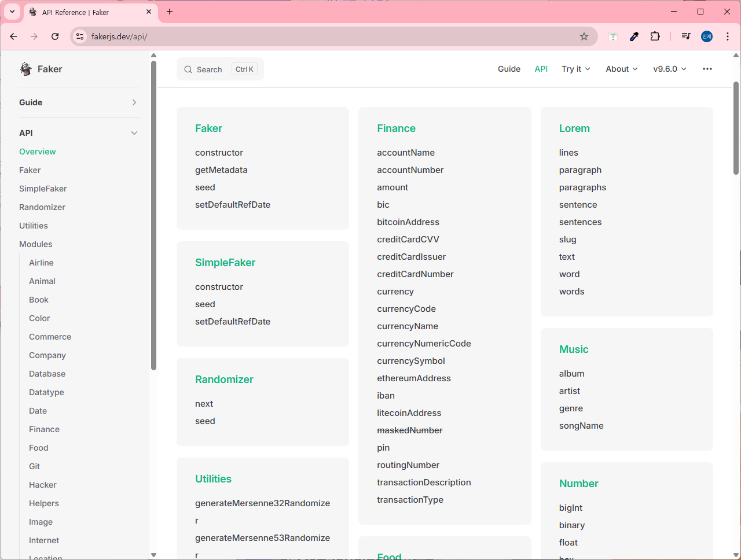Image resolution: width=741 pixels, height=560 pixels.
Task: Click getMetadata link
Action: 221,170
